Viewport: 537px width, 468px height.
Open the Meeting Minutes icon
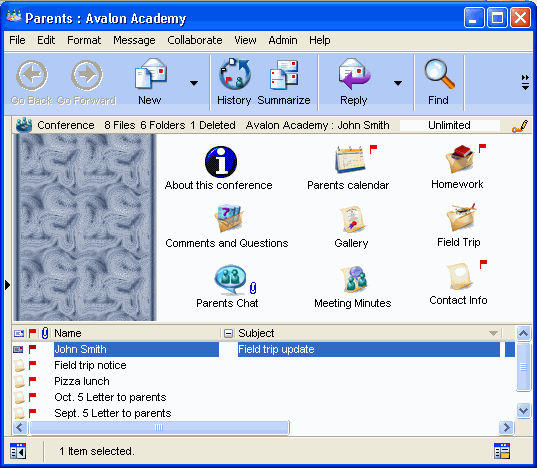coord(354,279)
